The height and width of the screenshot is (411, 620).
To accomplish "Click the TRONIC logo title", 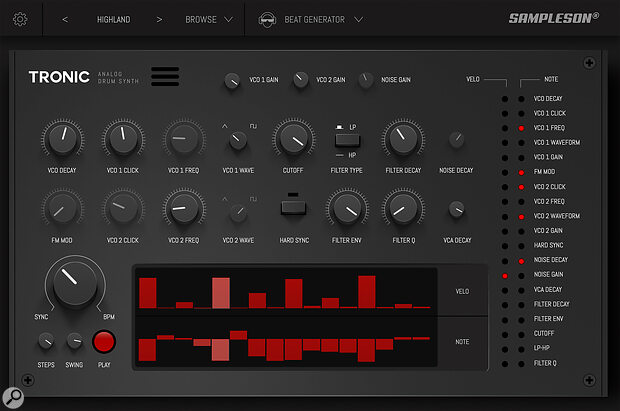I will point(59,77).
